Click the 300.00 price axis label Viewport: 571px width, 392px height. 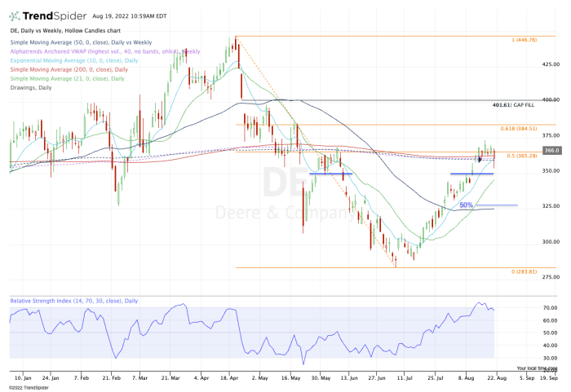(551, 242)
